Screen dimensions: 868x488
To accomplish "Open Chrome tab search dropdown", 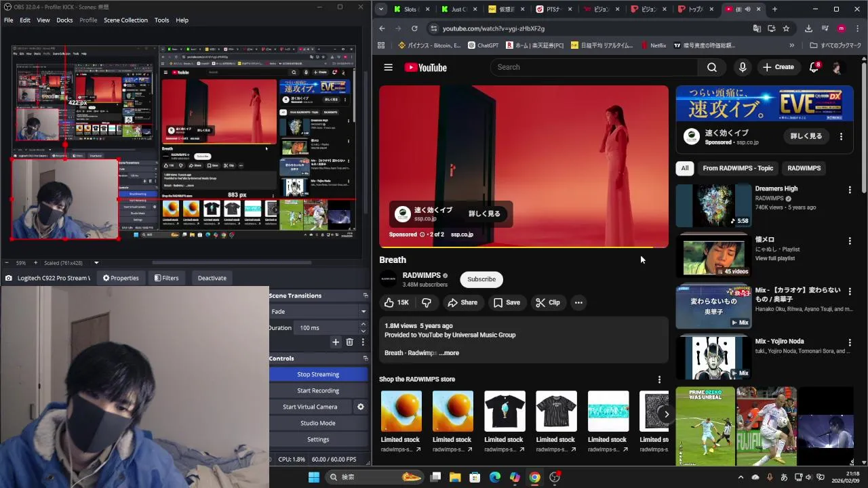I will (x=381, y=9).
